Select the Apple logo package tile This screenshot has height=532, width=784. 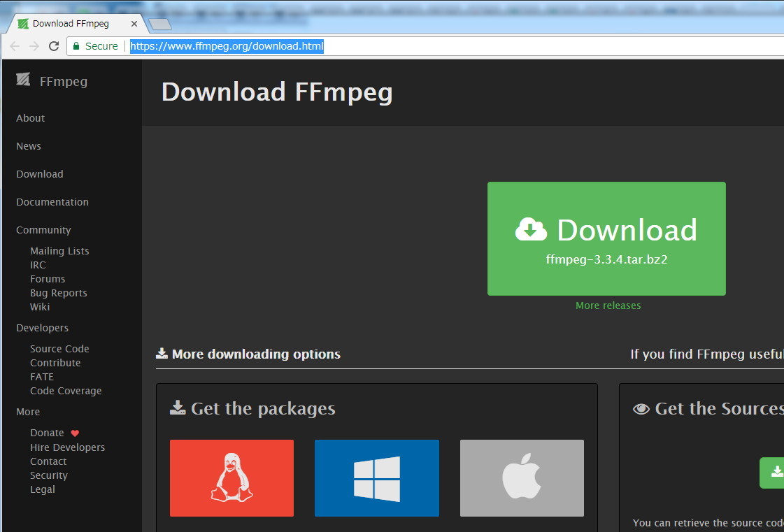coord(522,478)
